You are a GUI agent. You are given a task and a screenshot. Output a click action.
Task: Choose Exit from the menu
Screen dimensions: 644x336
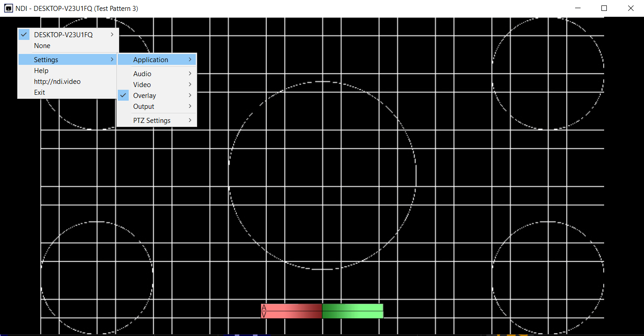coord(39,93)
